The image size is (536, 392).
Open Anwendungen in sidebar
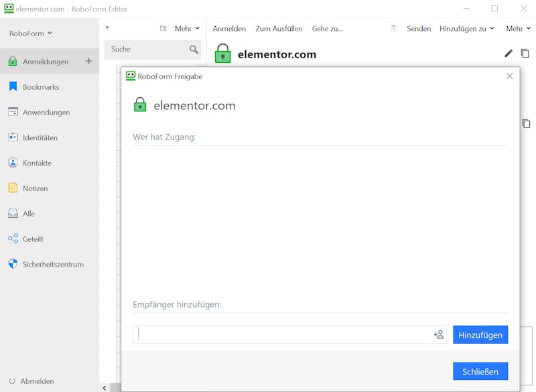[46, 112]
